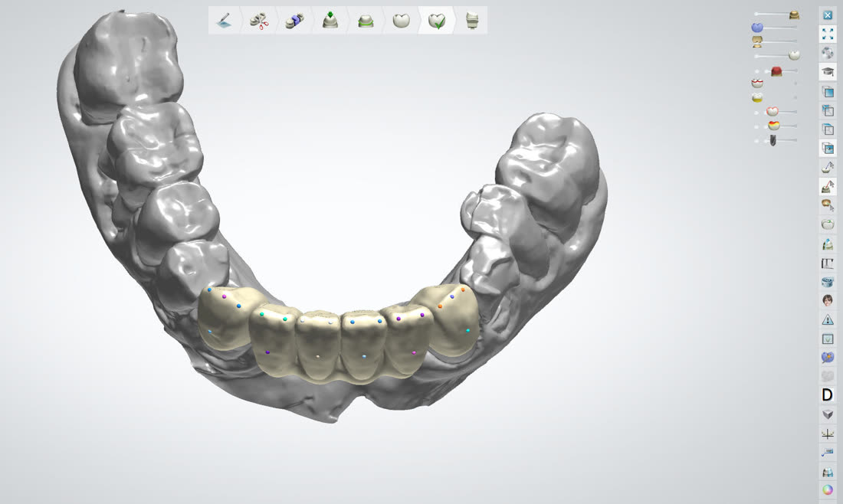Select the cross-axis measurement icon
This screenshot has height=504, width=843.
(x=828, y=434)
